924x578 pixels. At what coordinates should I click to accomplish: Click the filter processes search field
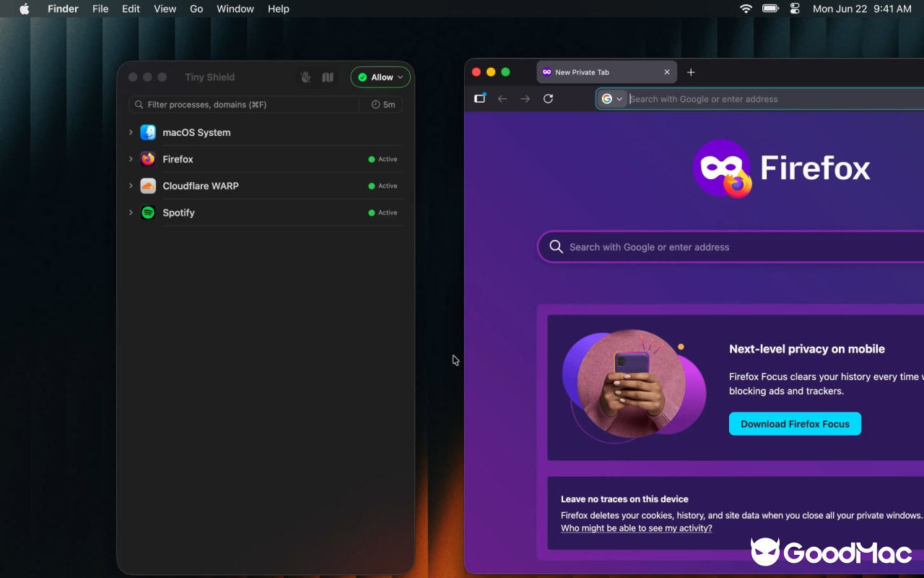tap(244, 105)
